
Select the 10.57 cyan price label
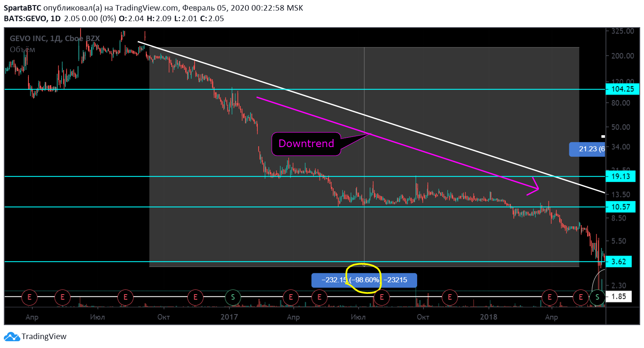[621, 207]
